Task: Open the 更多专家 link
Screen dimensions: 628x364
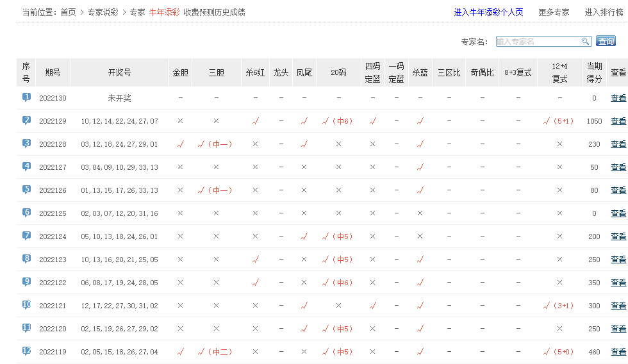Action: click(x=554, y=12)
